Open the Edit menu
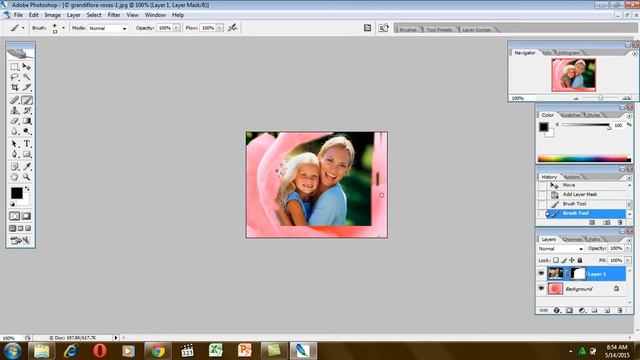Image resolution: width=640 pixels, height=360 pixels. pos(34,15)
